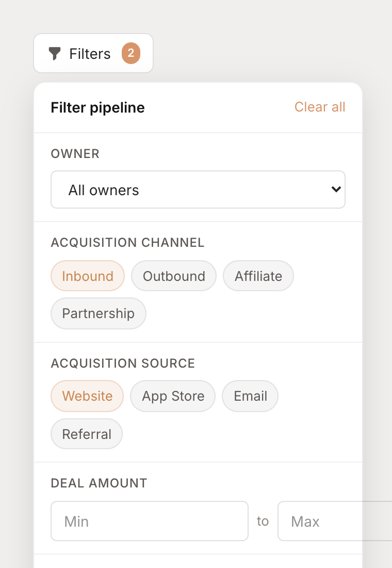Select the Affiliate channel chip

[258, 276]
